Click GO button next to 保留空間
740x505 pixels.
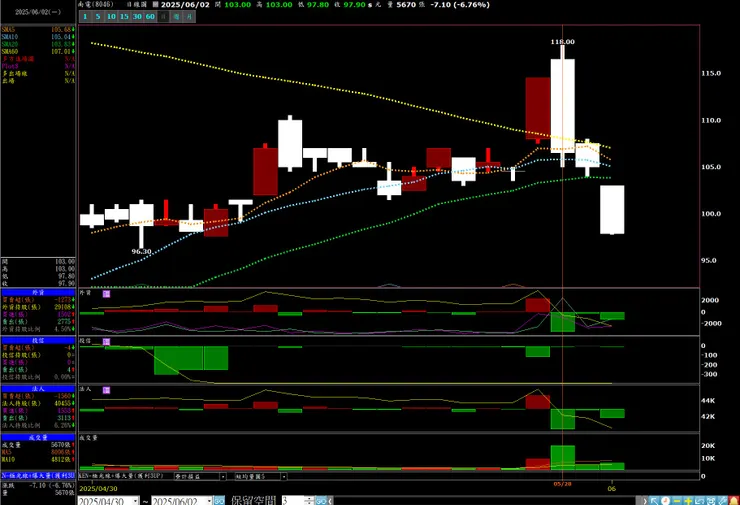click(321, 501)
